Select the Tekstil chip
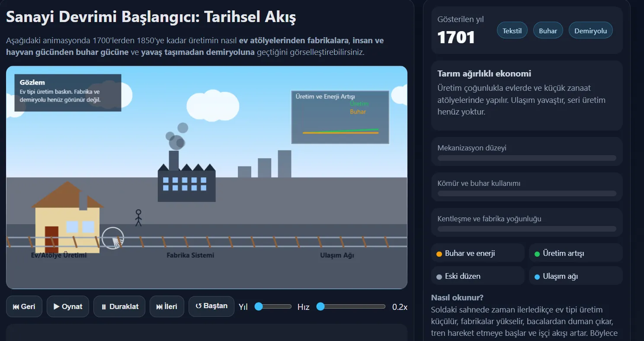This screenshot has height=341, width=644. pos(512,30)
